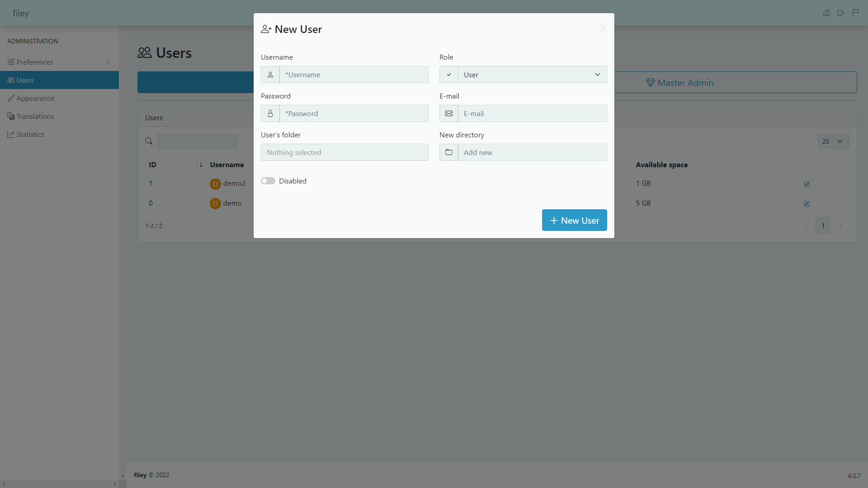The image size is (868, 488).
Task: Click the envelope icon beside E-mail field
Action: pyautogui.click(x=449, y=113)
